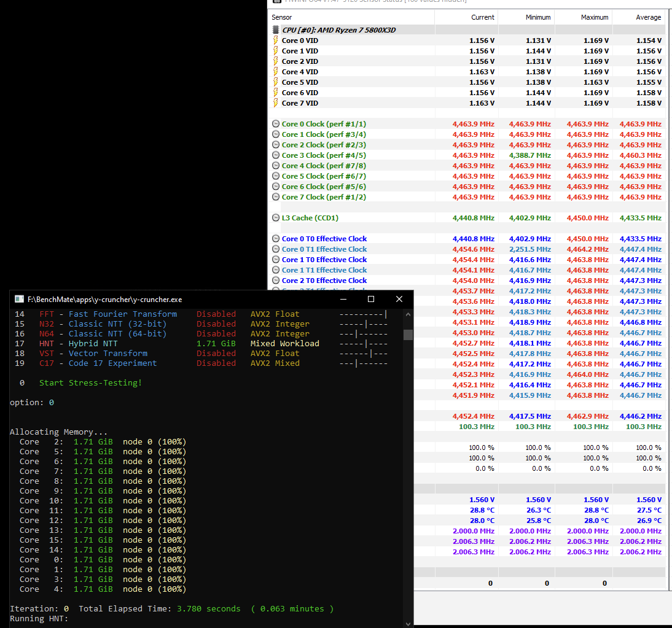Click the clock icon for Core 4 Clock (perf #7/8)
Screen dimensions: 672x628
[x=276, y=165]
